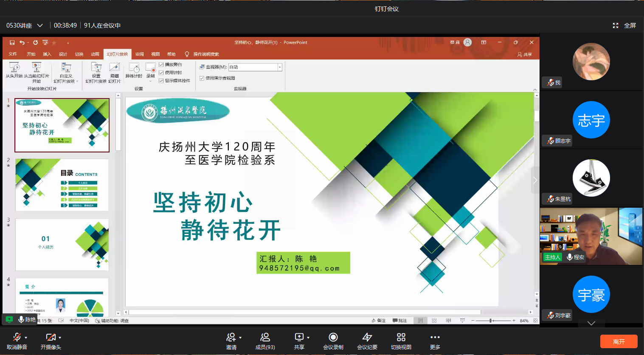Viewport: 644px width, 355px height.
Task: Open the More options menu icon
Action: (x=435, y=337)
